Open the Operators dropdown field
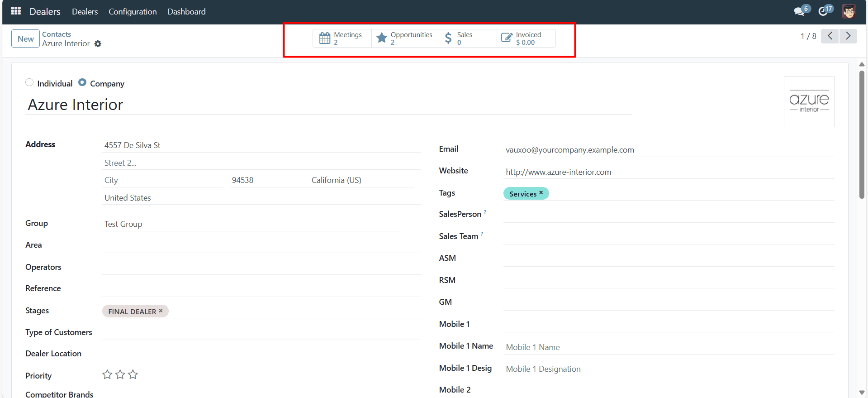Screen dimensions: 868x398 (261, 268)
